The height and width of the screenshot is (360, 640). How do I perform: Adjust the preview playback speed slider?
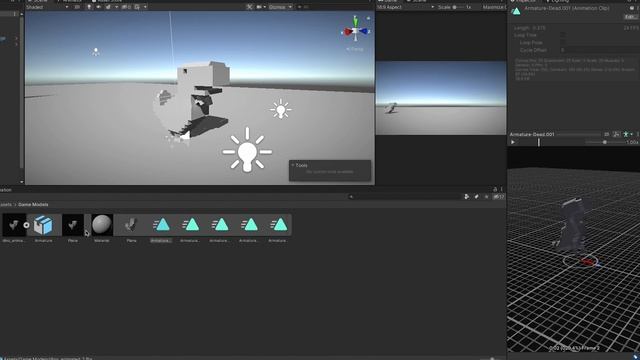click(x=605, y=142)
